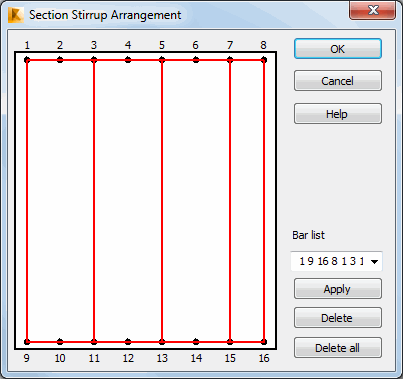Open the Bar list dropdown arrow
Image resolution: width=403 pixels, height=379 pixels.
[374, 262]
